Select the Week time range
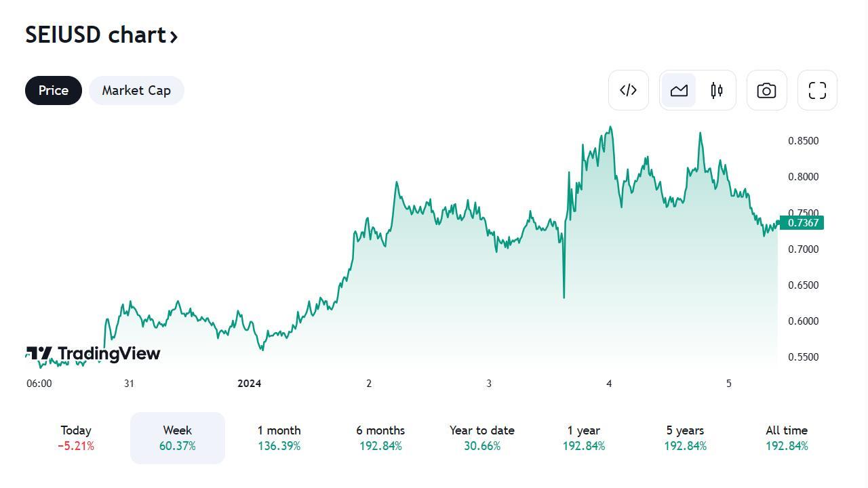Screen dimensions: 868x488 coord(178,438)
